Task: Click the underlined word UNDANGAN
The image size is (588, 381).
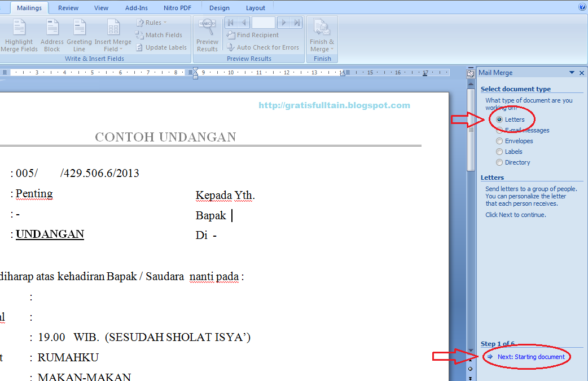Action: click(x=50, y=234)
